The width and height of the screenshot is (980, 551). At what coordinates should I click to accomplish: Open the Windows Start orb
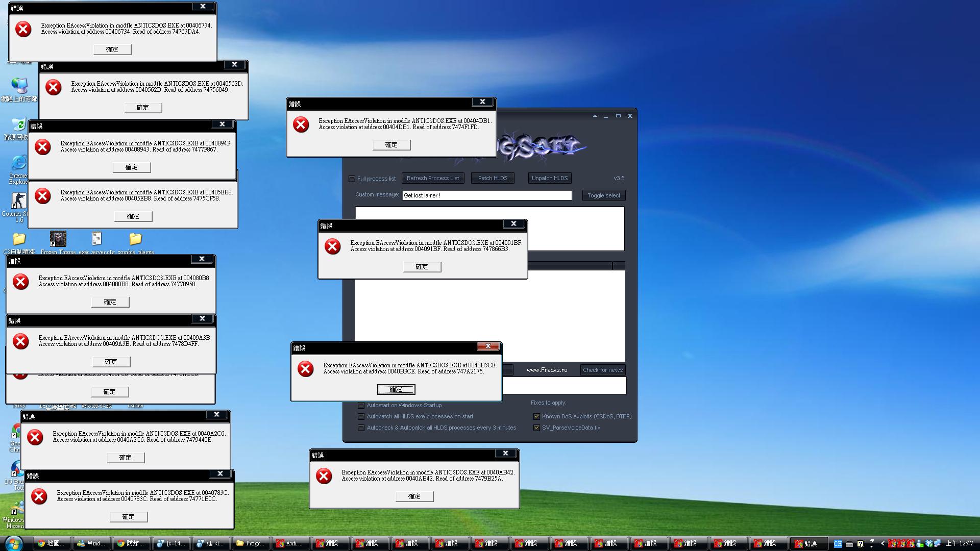[14, 543]
